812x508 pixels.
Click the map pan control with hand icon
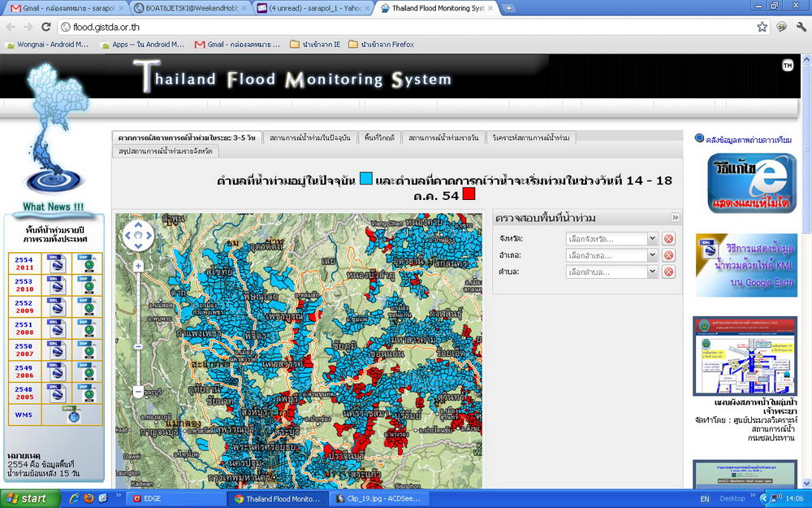click(x=139, y=236)
